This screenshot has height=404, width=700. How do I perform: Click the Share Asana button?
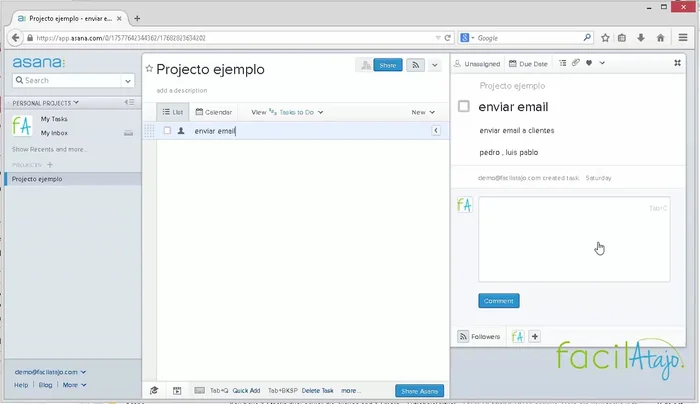(x=420, y=390)
